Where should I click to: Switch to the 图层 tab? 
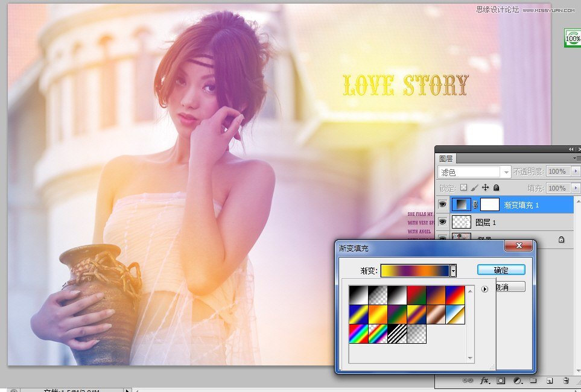coord(446,159)
